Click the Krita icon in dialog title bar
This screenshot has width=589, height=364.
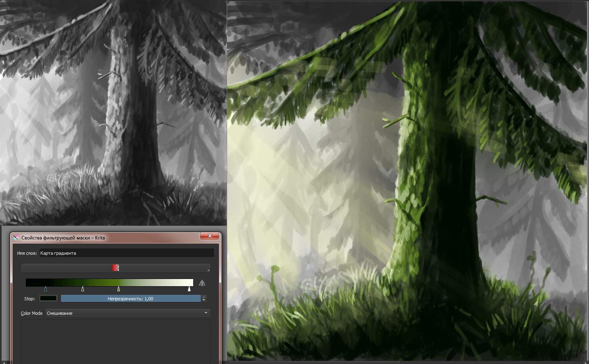pyautogui.click(x=16, y=237)
